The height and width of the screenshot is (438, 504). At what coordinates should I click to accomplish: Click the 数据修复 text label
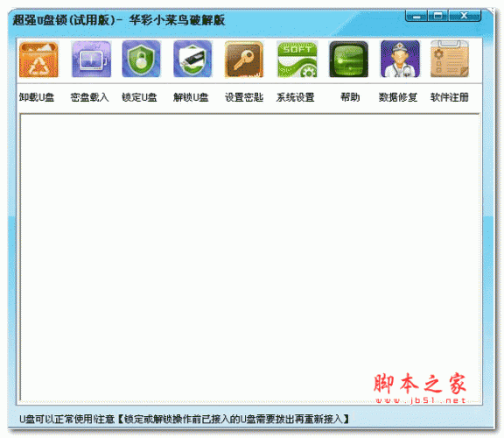[x=398, y=97]
